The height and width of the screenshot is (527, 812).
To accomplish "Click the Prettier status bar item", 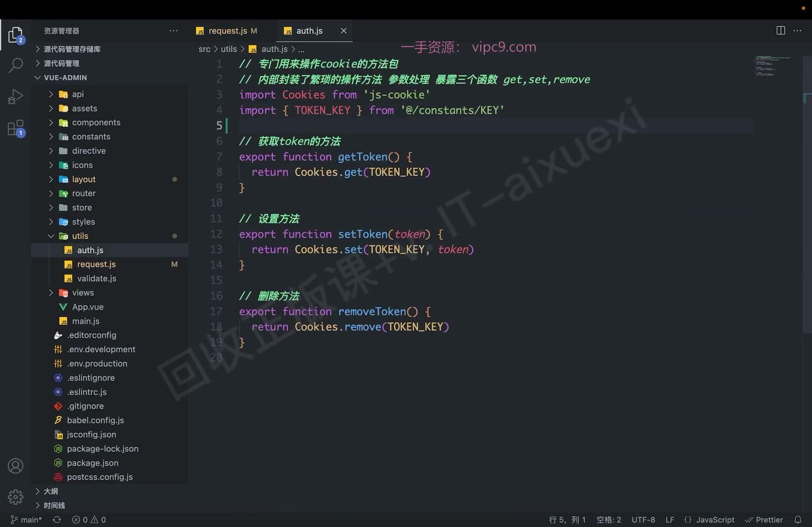I will [764, 520].
